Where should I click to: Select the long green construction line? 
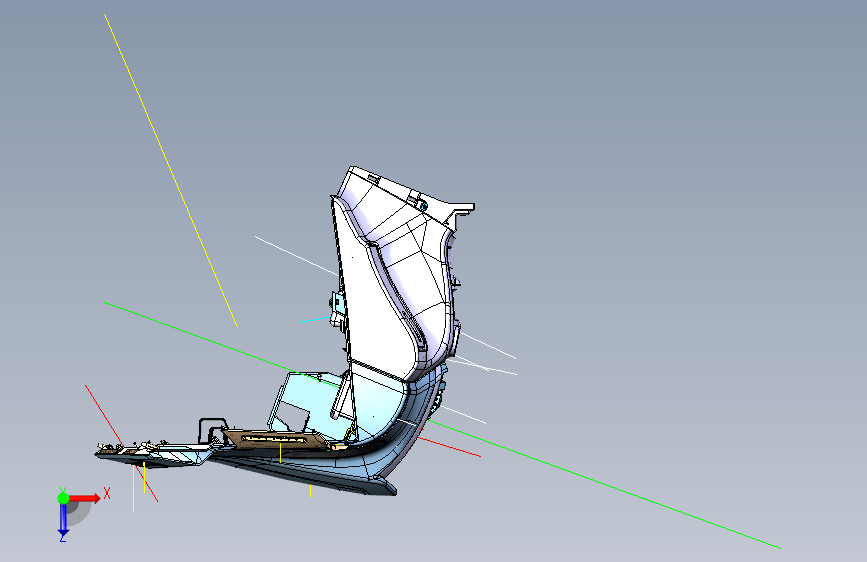442,425
